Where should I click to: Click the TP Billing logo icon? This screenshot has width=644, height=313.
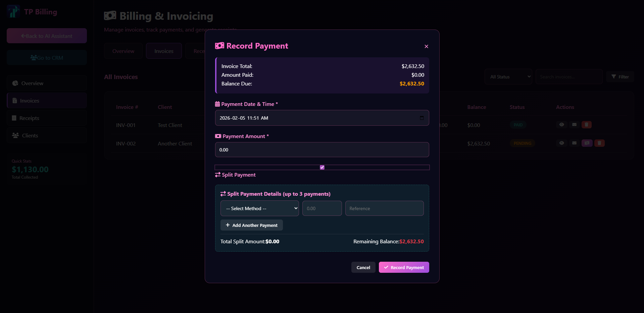tap(13, 11)
